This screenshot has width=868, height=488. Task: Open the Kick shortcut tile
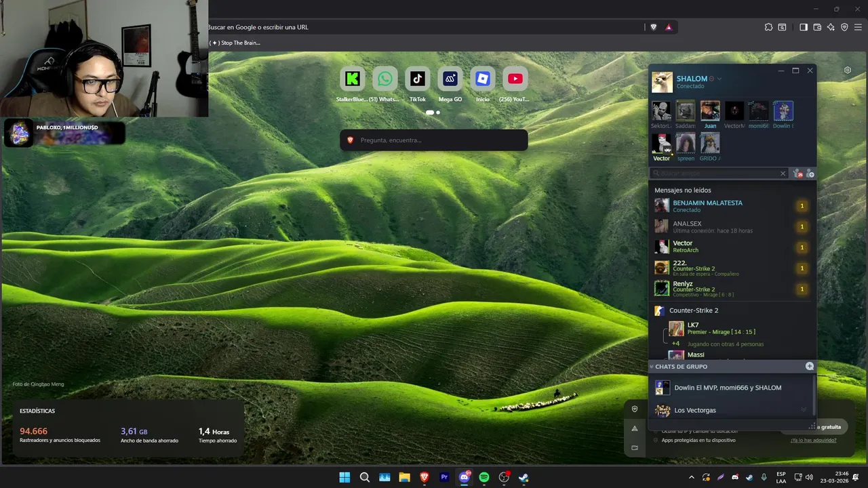click(352, 79)
